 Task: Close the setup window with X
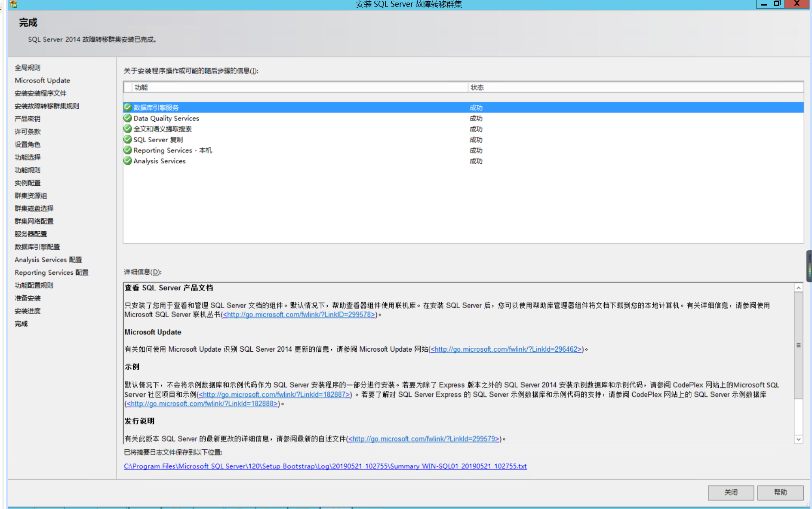pyautogui.click(x=797, y=4)
